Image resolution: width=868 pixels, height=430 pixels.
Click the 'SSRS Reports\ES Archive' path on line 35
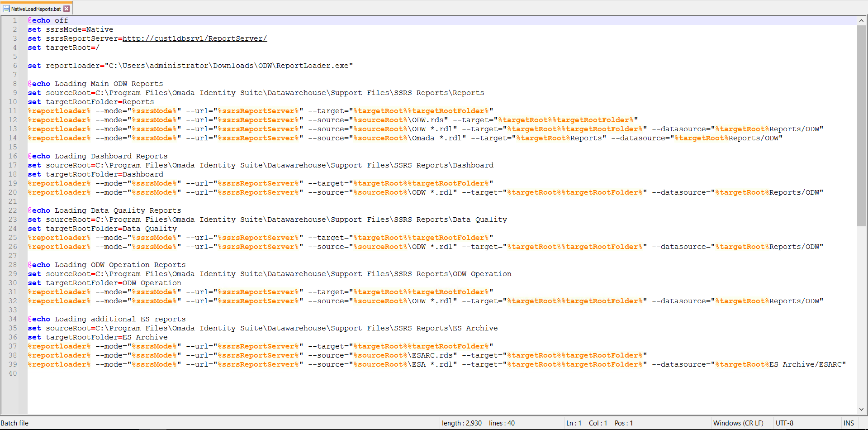click(446, 328)
